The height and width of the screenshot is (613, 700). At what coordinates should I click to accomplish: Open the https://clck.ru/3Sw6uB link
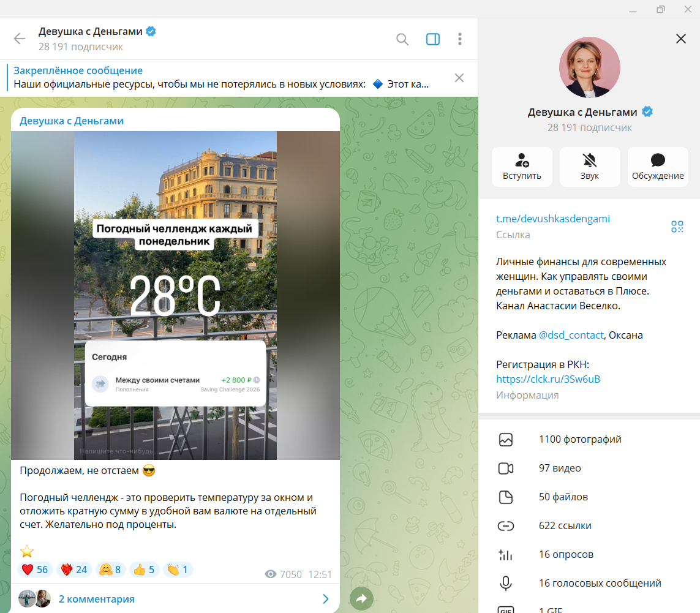click(x=548, y=379)
